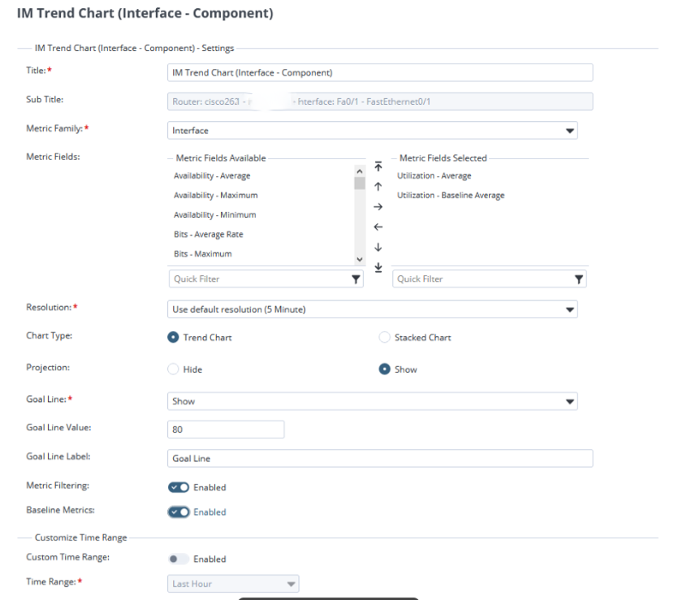The image size is (700, 613).
Task: Turn off Baseline Metrics toggle
Action: [179, 512]
